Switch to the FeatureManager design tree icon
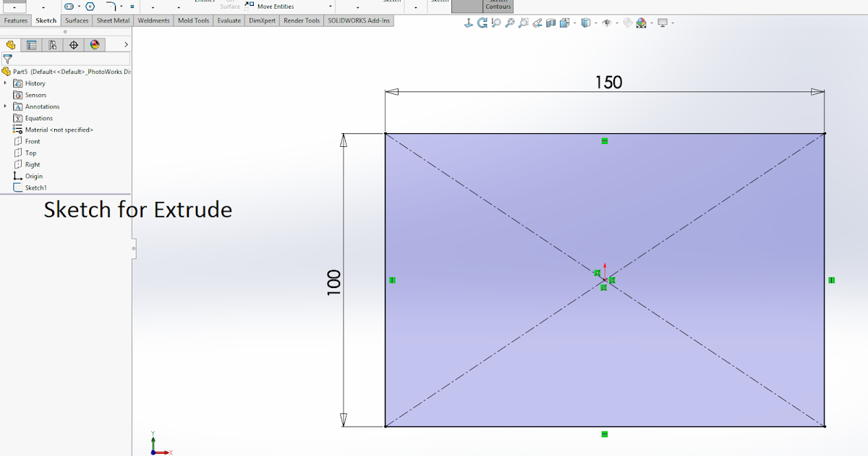The width and height of the screenshot is (868, 456). (x=9, y=44)
